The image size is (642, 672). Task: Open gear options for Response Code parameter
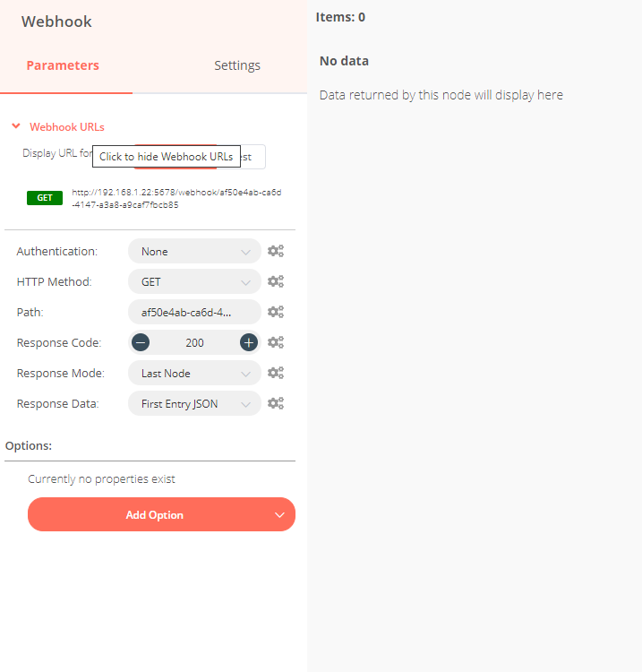click(x=276, y=343)
